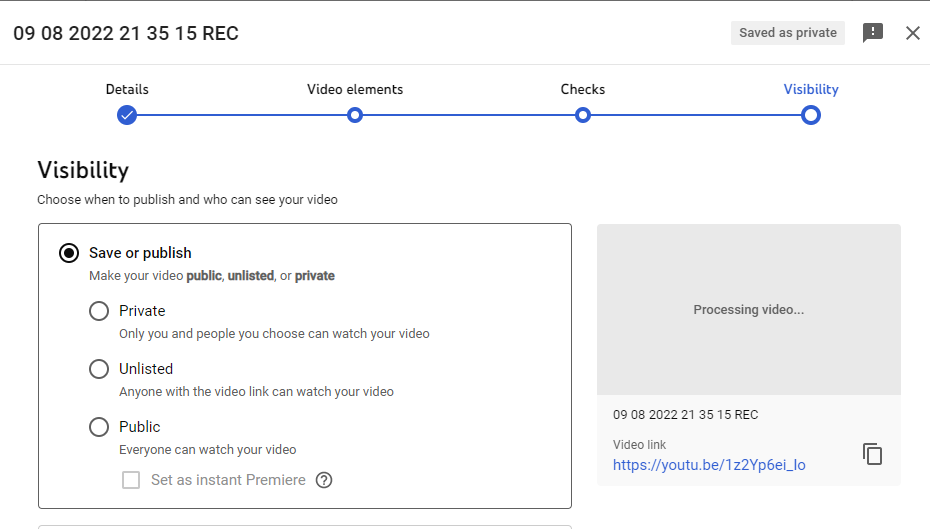Enable Set as instant Premiere checkbox
Image resolution: width=930 pixels, height=529 pixels.
coord(131,480)
